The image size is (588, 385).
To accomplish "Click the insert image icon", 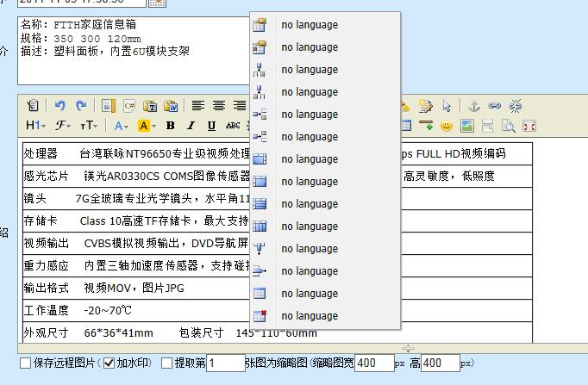I will (467, 126).
